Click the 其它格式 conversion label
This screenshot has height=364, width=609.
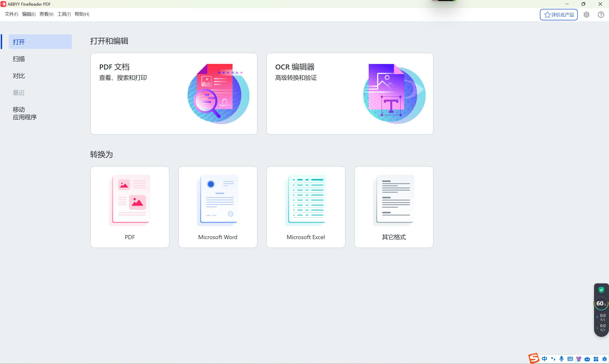(394, 237)
